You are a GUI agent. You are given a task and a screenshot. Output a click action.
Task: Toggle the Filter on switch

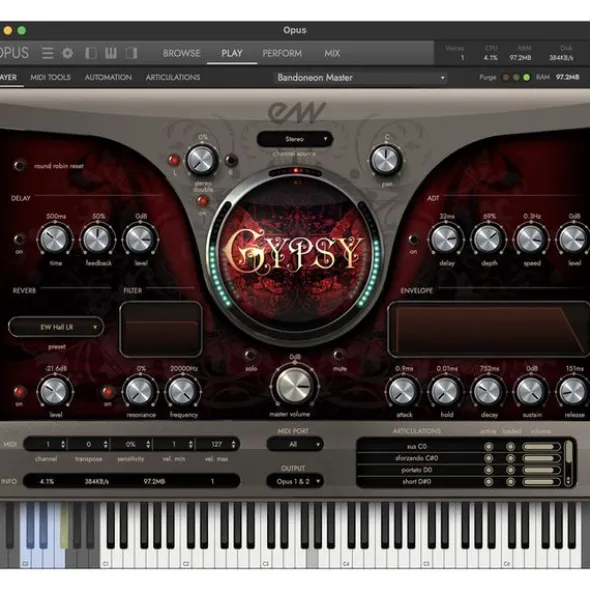(108, 392)
